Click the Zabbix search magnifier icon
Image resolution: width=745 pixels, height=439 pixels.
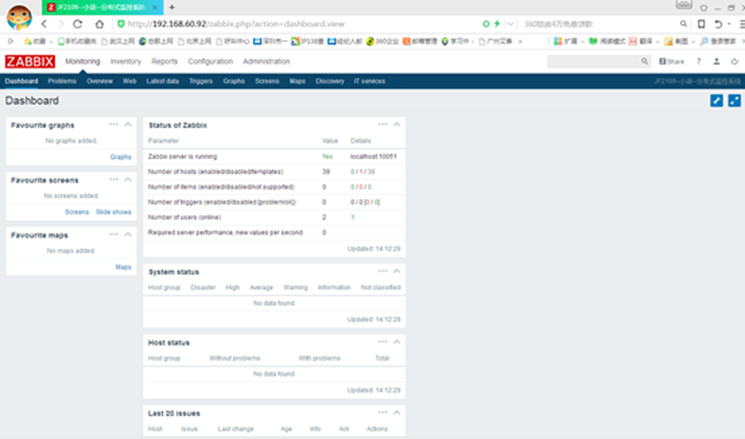pos(644,61)
